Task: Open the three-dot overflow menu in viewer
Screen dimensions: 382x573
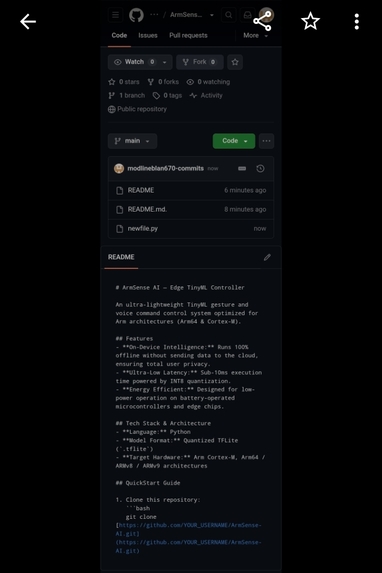Action: click(357, 22)
